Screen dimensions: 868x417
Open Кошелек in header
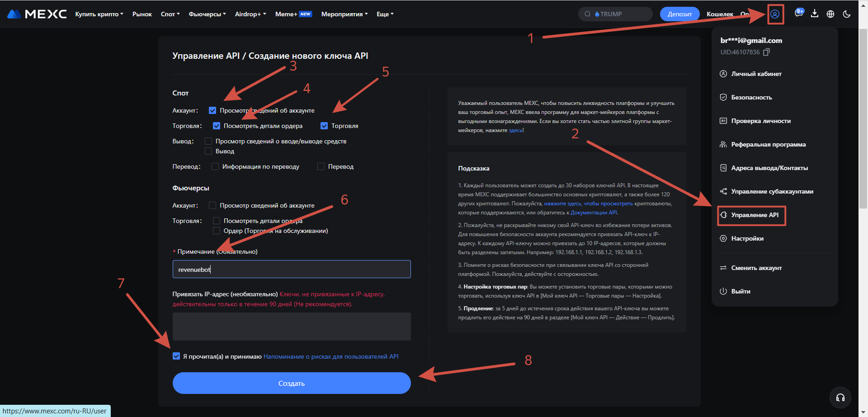coord(720,14)
